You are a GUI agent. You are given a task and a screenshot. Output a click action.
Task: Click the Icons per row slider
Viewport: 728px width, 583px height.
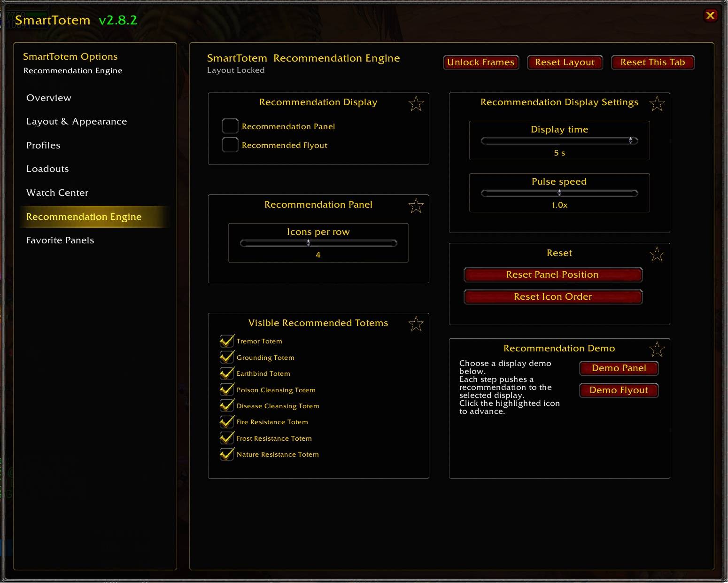(x=318, y=243)
